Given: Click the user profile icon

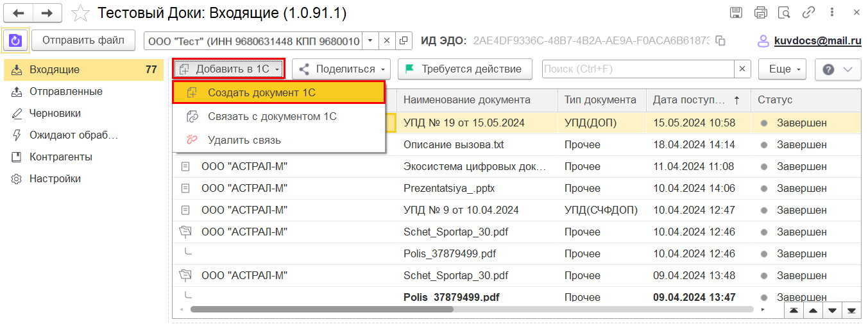Looking at the screenshot, I should (x=763, y=40).
